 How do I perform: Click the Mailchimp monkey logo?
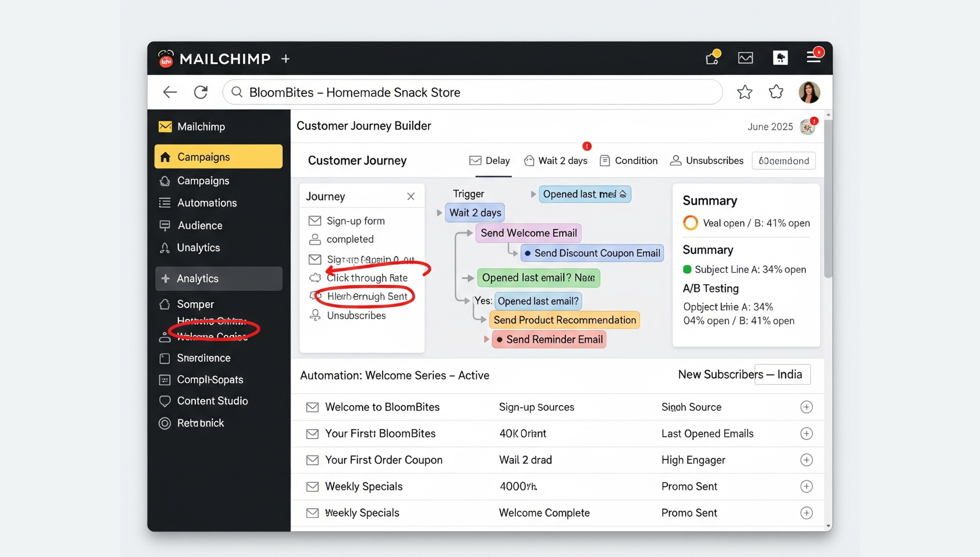pos(166,59)
